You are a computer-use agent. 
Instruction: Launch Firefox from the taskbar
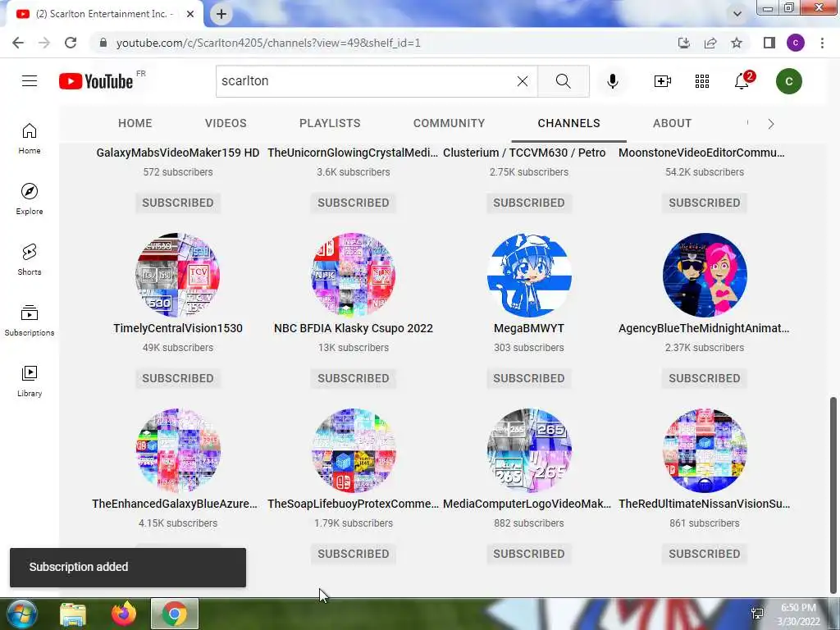coord(124,614)
